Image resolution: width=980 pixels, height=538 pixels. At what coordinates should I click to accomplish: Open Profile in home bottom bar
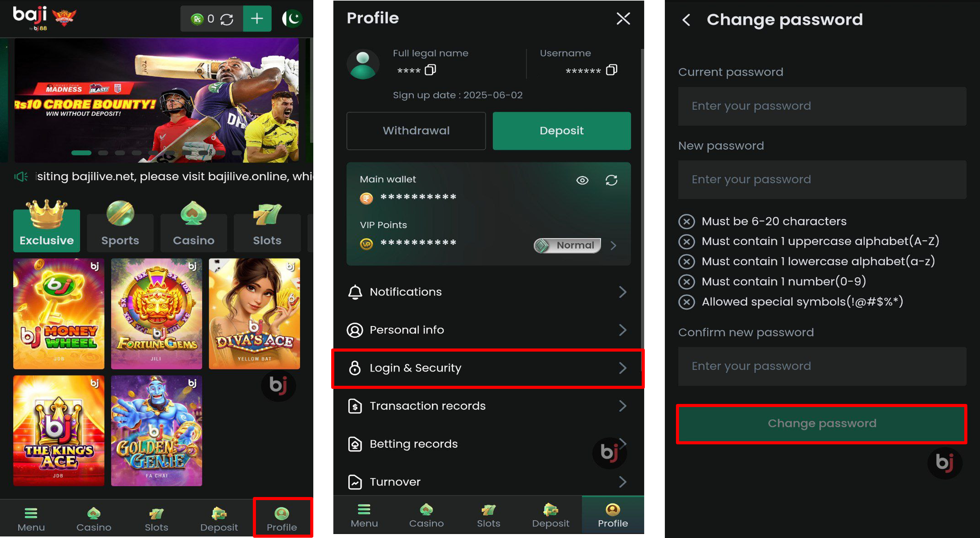pos(282,520)
